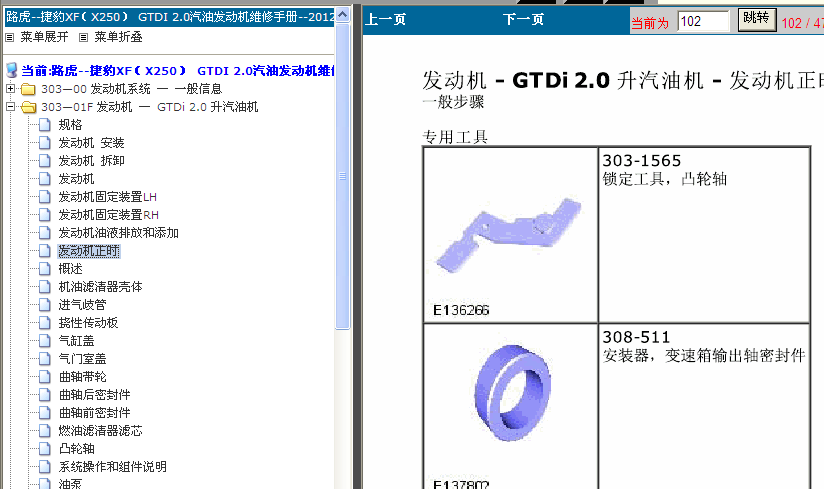Open the 挠性传动板 page
This screenshot has width=824, height=489.
(x=88, y=322)
